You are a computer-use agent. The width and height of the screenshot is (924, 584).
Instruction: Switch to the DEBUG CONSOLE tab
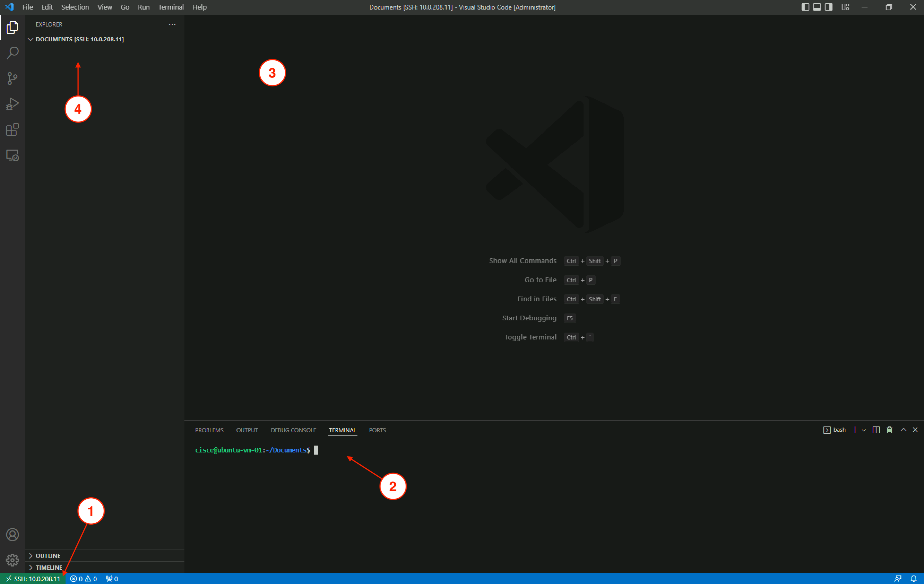tap(293, 430)
